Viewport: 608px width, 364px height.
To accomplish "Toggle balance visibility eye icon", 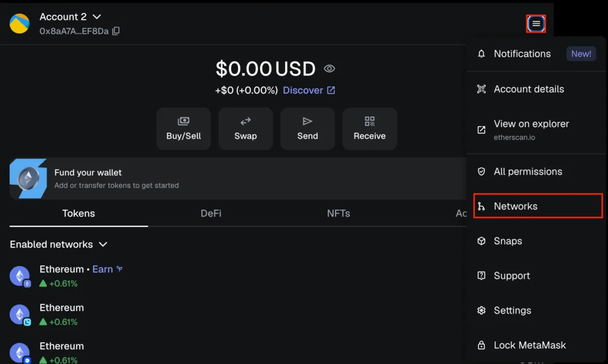I will [x=329, y=69].
